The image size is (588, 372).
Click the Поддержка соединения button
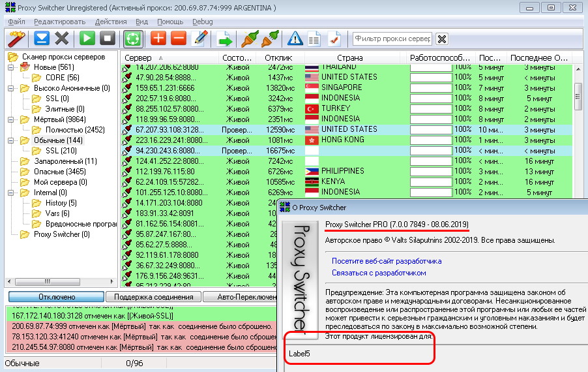coord(153,297)
